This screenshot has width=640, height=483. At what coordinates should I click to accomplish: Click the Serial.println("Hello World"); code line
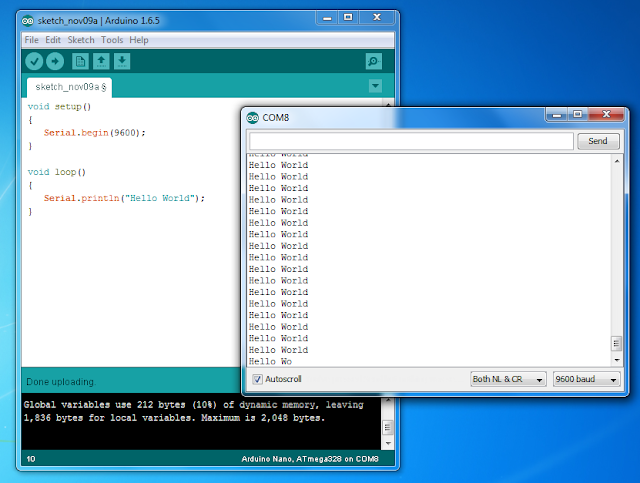tap(124, 198)
